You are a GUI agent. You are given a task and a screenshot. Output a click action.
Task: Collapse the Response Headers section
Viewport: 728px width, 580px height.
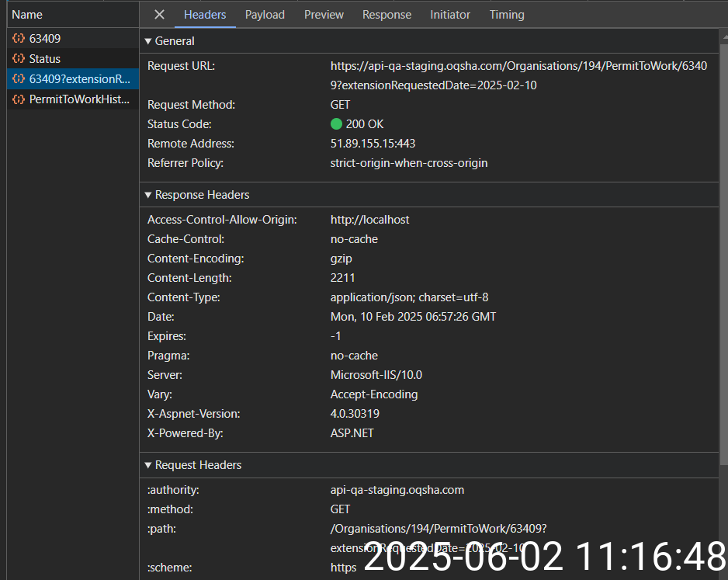tap(148, 195)
